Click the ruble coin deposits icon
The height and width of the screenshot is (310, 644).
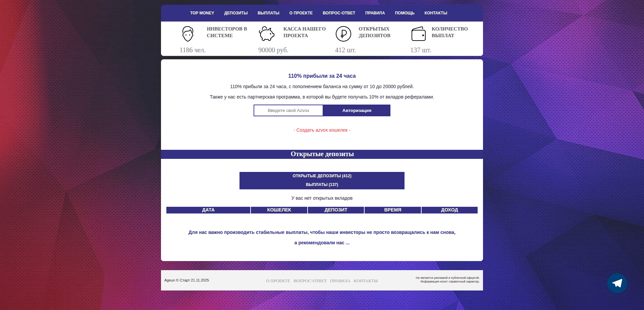tap(343, 34)
